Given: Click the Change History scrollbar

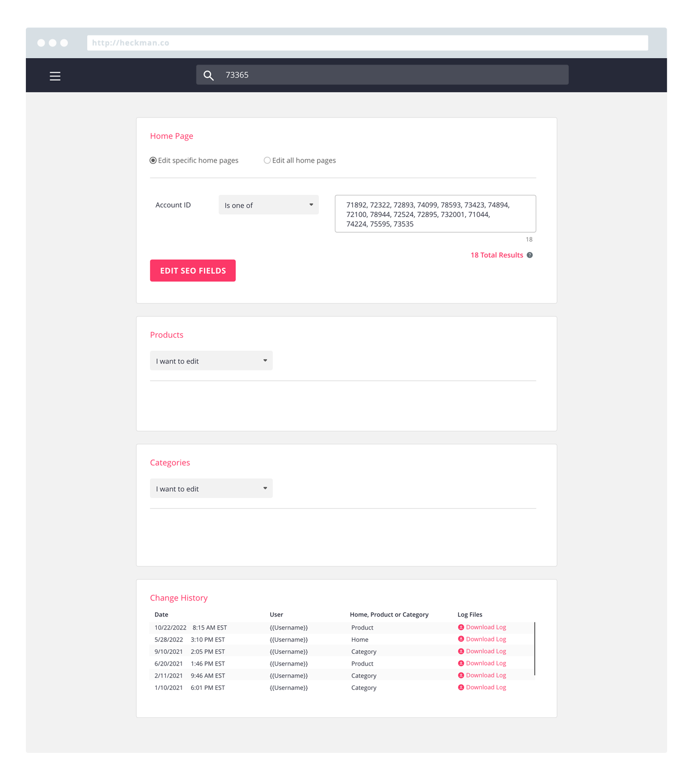Looking at the screenshot, I should 535,649.
